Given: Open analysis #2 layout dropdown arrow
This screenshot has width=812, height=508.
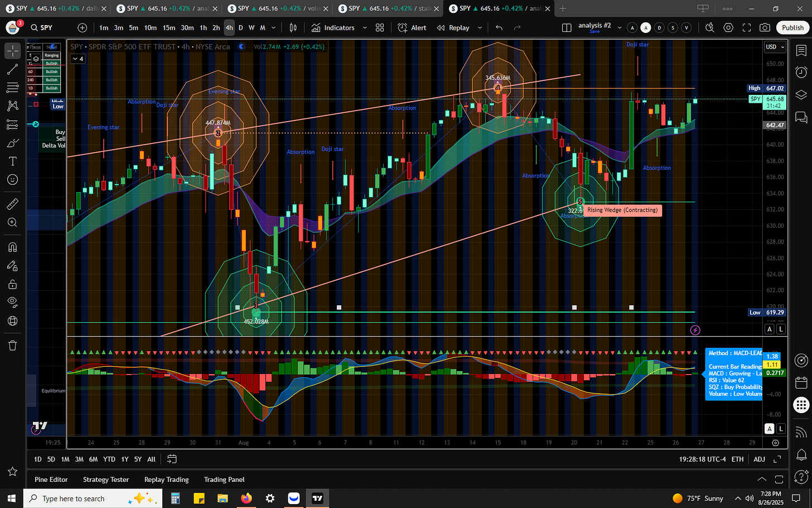Looking at the screenshot, I should click(619, 28).
